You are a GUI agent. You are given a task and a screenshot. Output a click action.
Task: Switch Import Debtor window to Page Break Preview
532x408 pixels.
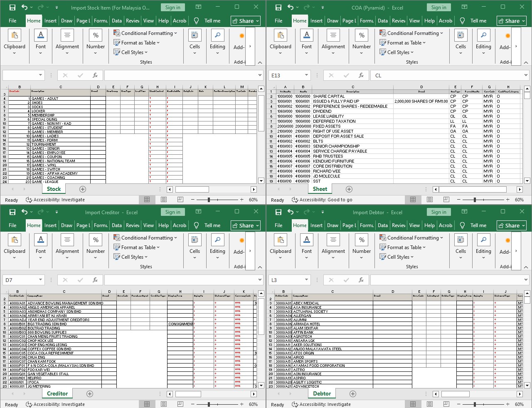point(446,404)
